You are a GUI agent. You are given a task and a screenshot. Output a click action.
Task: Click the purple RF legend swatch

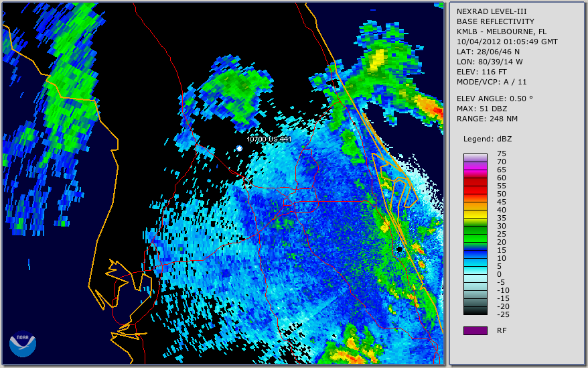pyautogui.click(x=475, y=330)
